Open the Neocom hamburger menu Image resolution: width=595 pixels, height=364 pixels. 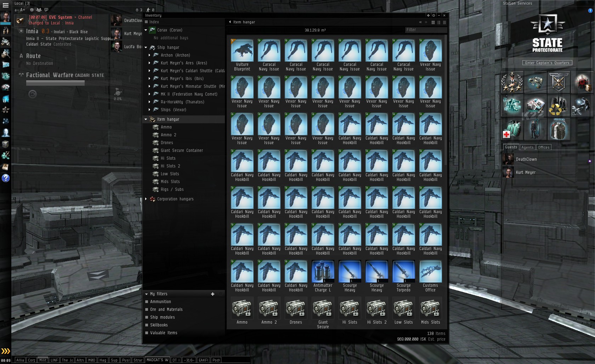pyautogui.click(x=6, y=5)
